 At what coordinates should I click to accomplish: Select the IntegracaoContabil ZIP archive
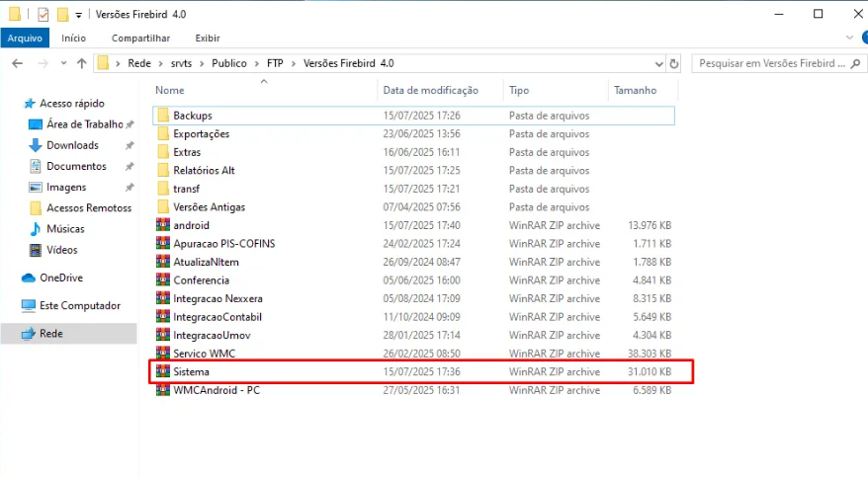(x=217, y=317)
